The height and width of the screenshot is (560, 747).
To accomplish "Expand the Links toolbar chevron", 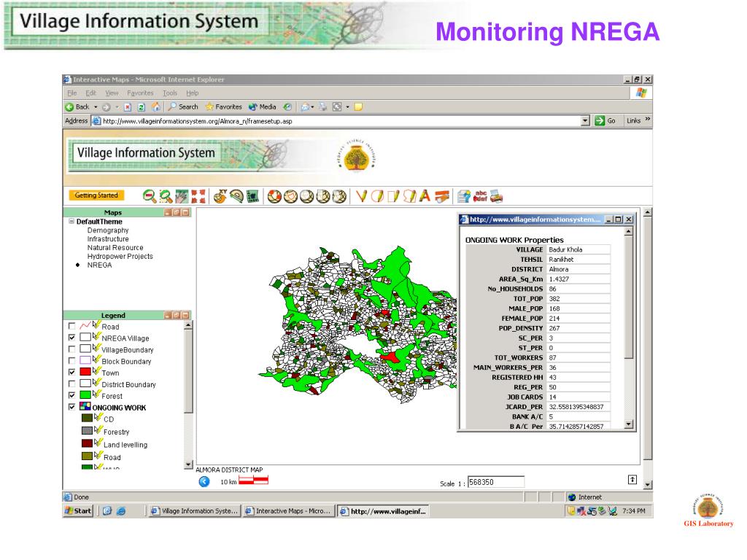I will click(x=648, y=119).
